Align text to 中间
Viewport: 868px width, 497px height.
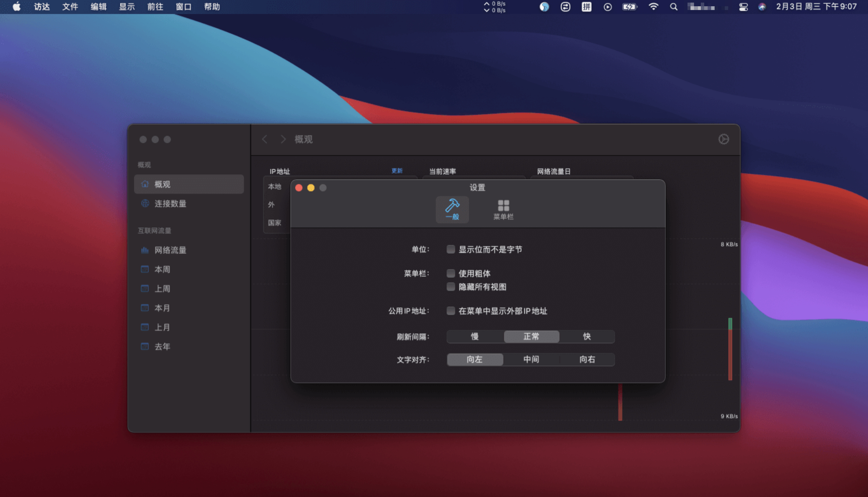coord(531,360)
